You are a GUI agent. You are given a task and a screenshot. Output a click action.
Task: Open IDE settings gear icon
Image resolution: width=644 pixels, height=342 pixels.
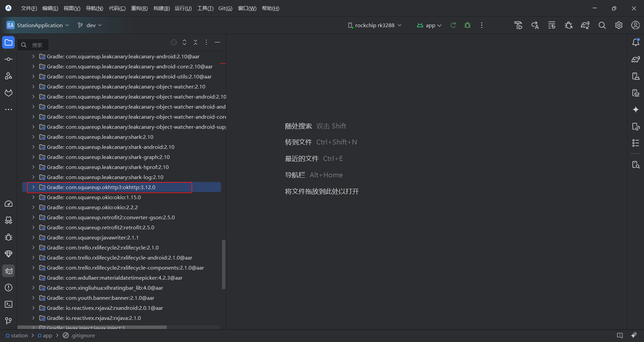coord(619,25)
